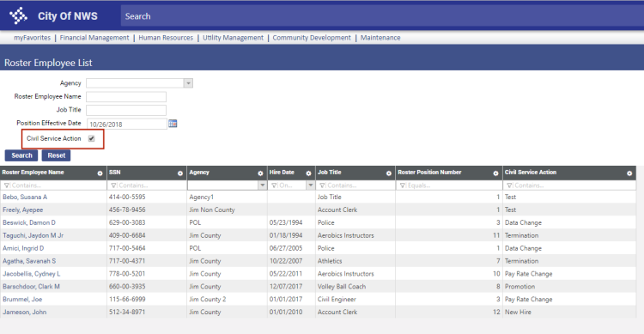
Task: Open SSN column settings gear
Action: [x=180, y=173]
